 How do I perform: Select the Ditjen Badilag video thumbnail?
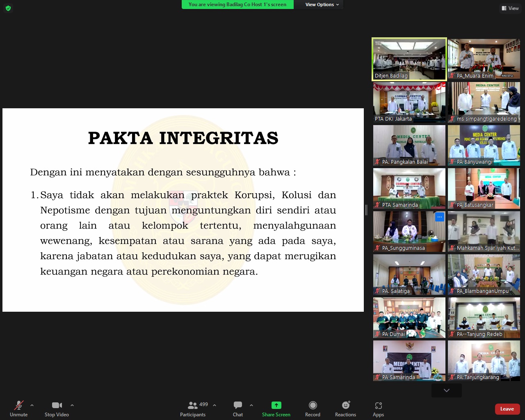[x=409, y=59]
